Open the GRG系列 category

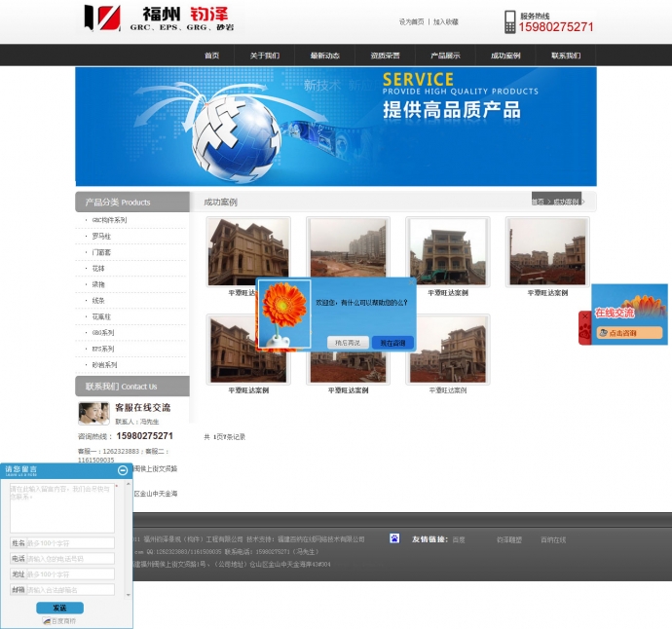pos(103,332)
